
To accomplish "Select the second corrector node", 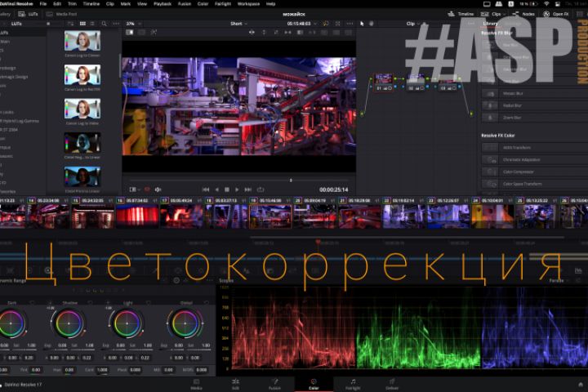I will click(x=416, y=82).
